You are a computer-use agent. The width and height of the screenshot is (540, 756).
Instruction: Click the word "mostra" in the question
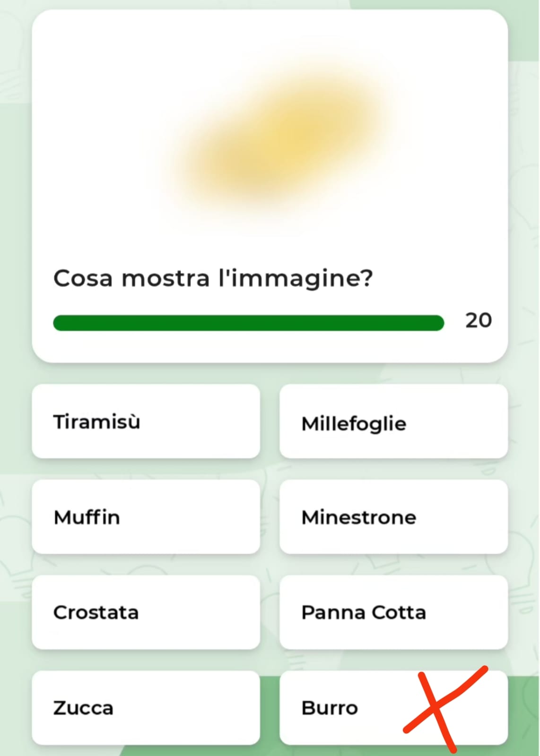click(165, 278)
